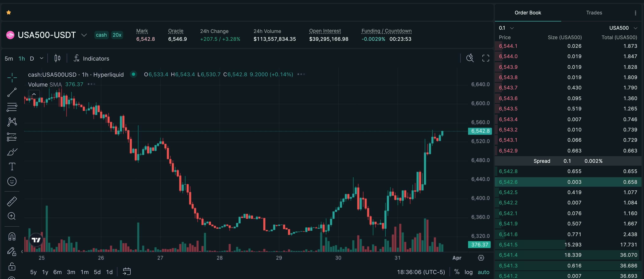Enter fullscreen chart mode
This screenshot has height=279, width=644.
(x=486, y=58)
